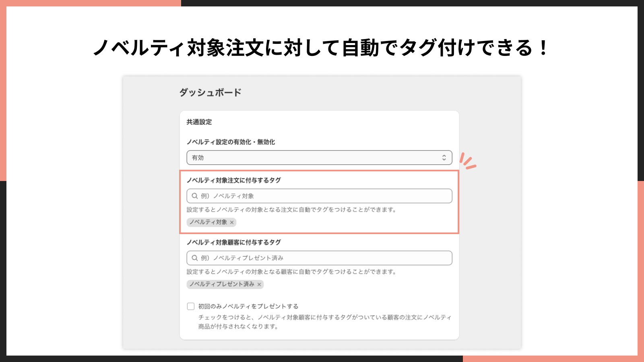This screenshot has width=644, height=362.
Task: Toggle the checkbox under the customer tag section
Action: tap(190, 306)
